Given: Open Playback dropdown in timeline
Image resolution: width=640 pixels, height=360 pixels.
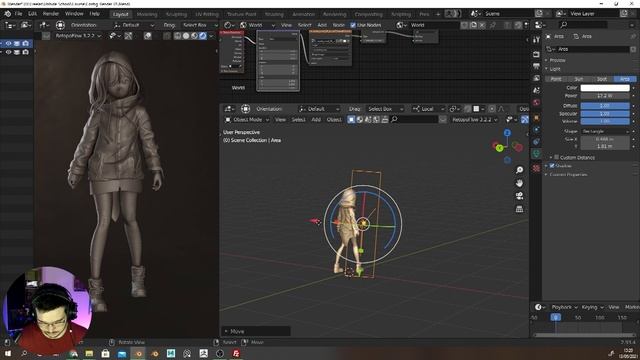Looking at the screenshot, I should (564, 307).
